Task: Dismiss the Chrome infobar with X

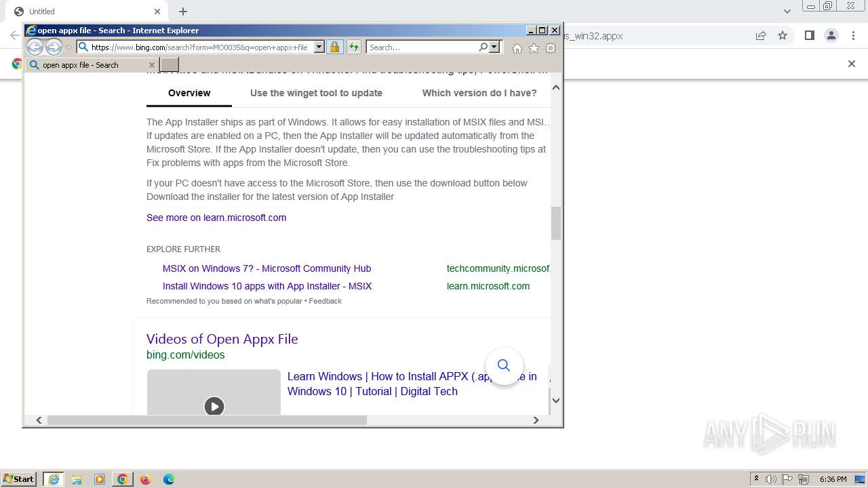Action: [852, 64]
